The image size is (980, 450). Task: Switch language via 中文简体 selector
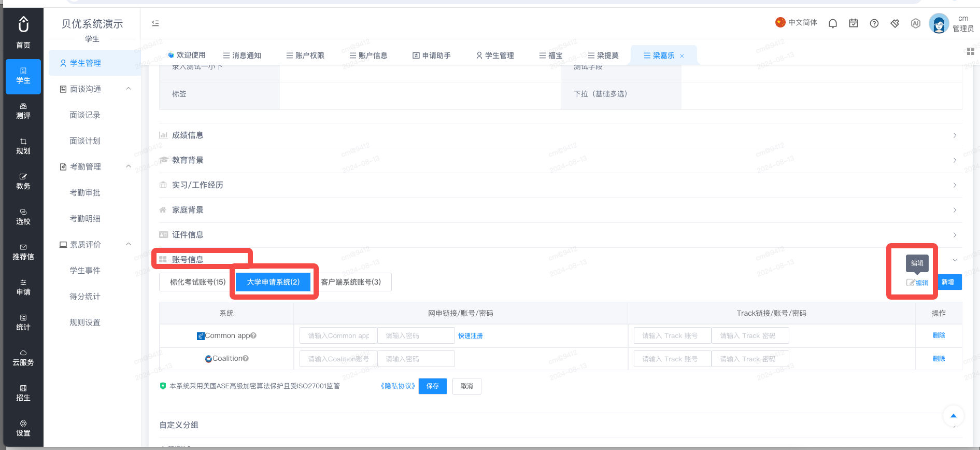796,22
